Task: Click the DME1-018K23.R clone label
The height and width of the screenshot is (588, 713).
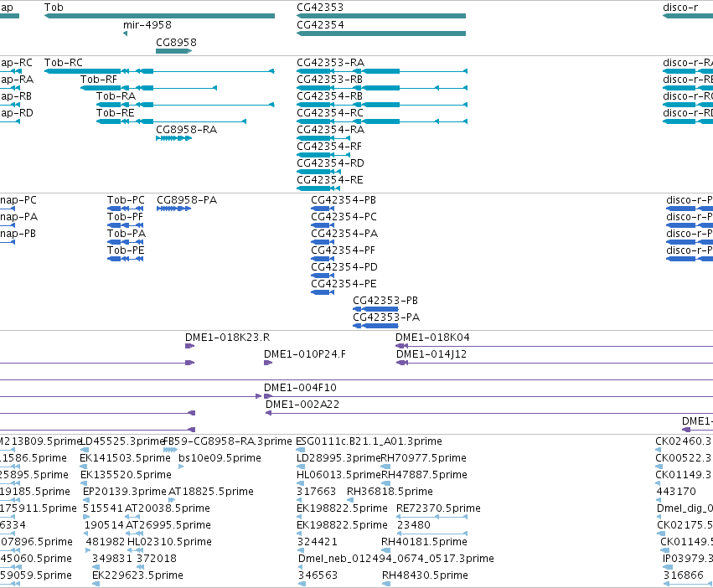Action: 227,338
